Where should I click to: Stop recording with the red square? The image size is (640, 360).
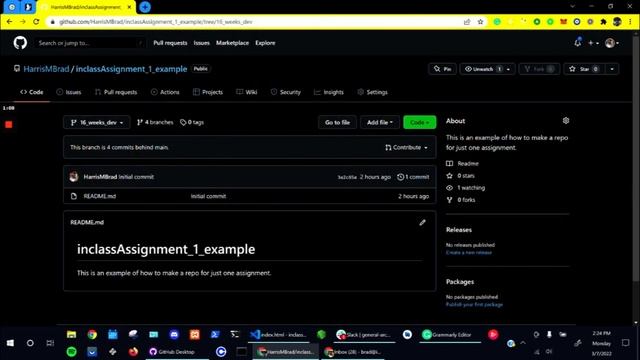coord(9,124)
